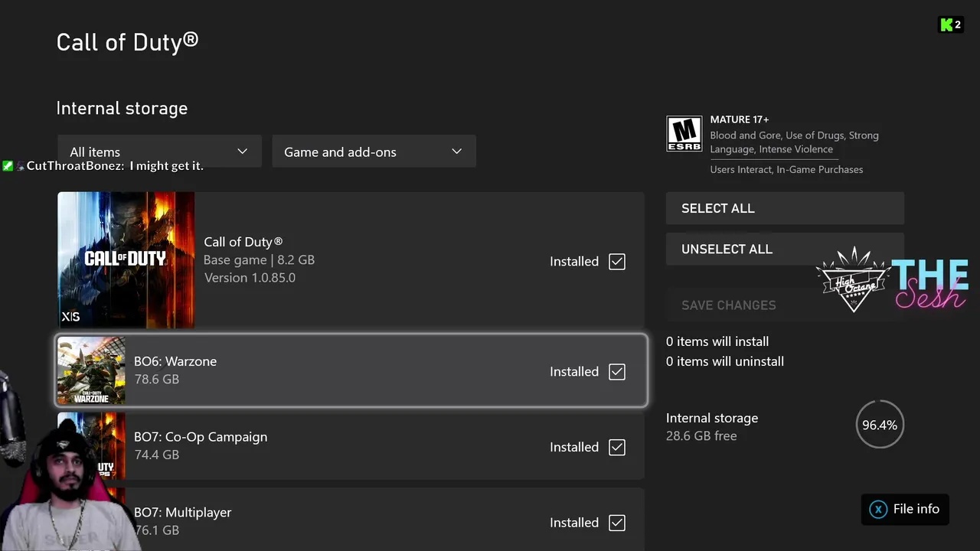The image size is (980, 551).
Task: Uncheck the Call of Duty base game checkbox
Action: point(617,262)
